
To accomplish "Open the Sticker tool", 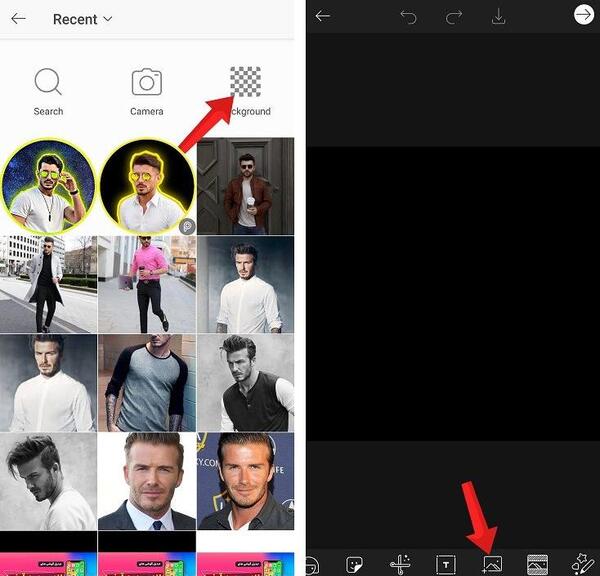I will tap(354, 565).
